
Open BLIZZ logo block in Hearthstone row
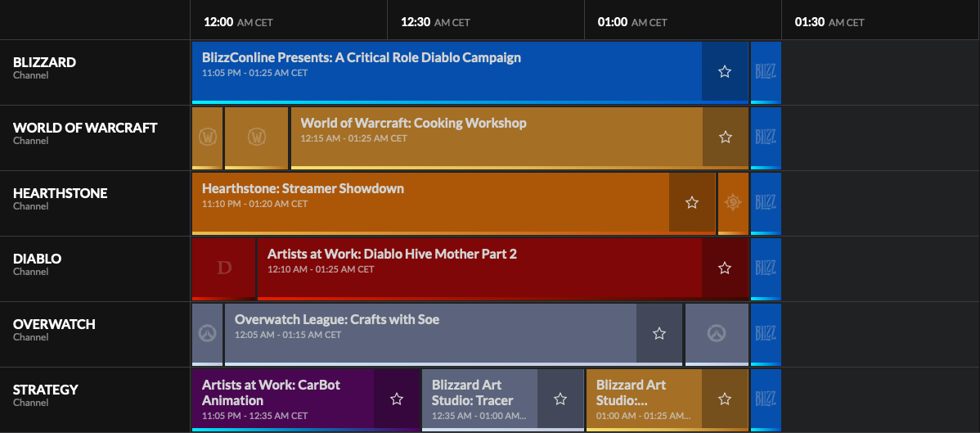766,202
